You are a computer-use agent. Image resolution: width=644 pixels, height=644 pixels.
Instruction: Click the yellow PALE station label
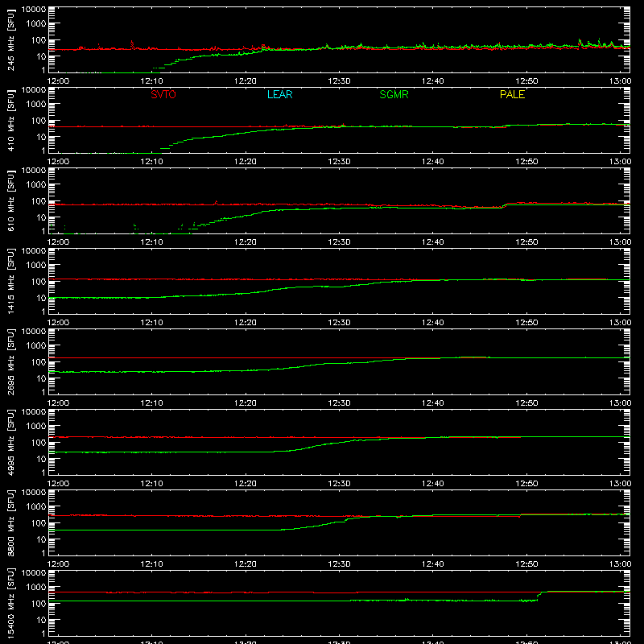pos(512,94)
